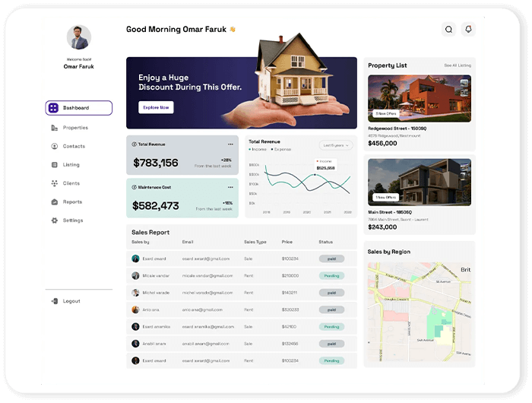Screen dimensions: 532x403
Task: Click the Price column header
Action: tap(287, 242)
